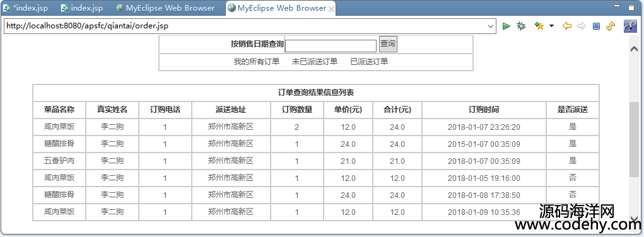This screenshot has height=237, width=644.
Task: Open the 我的所有订单 link
Action: [x=257, y=62]
